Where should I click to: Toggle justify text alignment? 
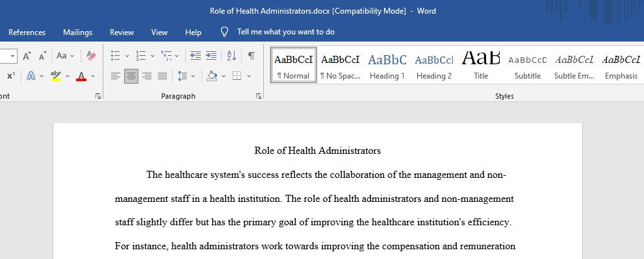[x=162, y=76]
